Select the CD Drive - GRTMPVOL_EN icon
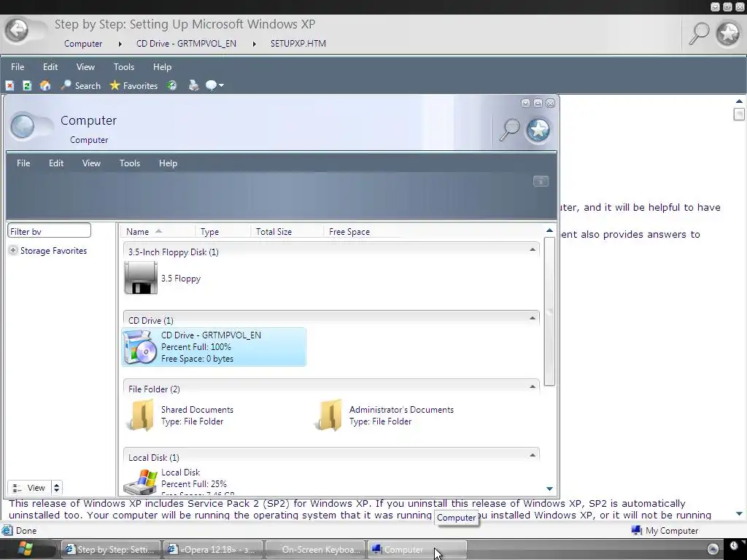This screenshot has height=560, width=747. click(x=140, y=347)
